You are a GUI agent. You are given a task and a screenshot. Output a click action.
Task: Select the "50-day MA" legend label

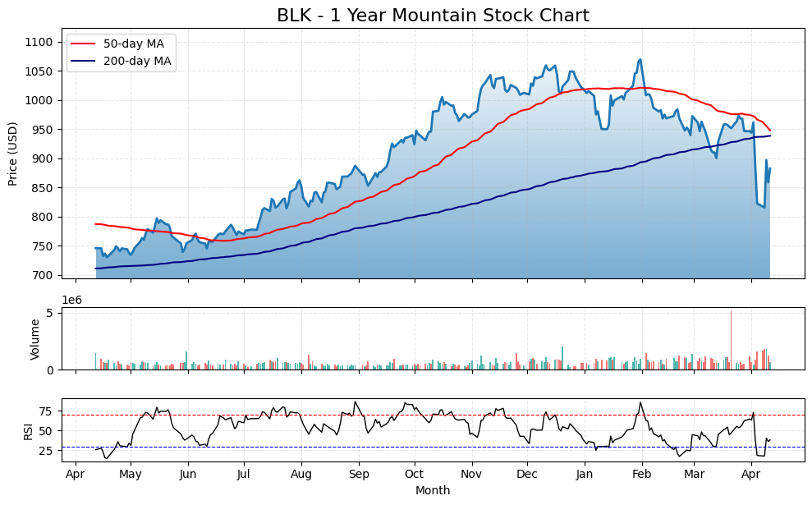coord(133,44)
